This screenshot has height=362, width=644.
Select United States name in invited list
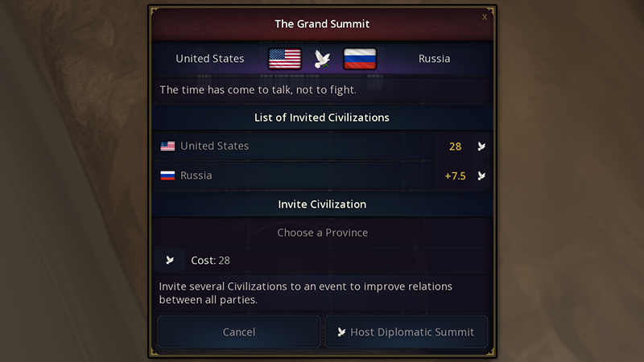point(214,146)
